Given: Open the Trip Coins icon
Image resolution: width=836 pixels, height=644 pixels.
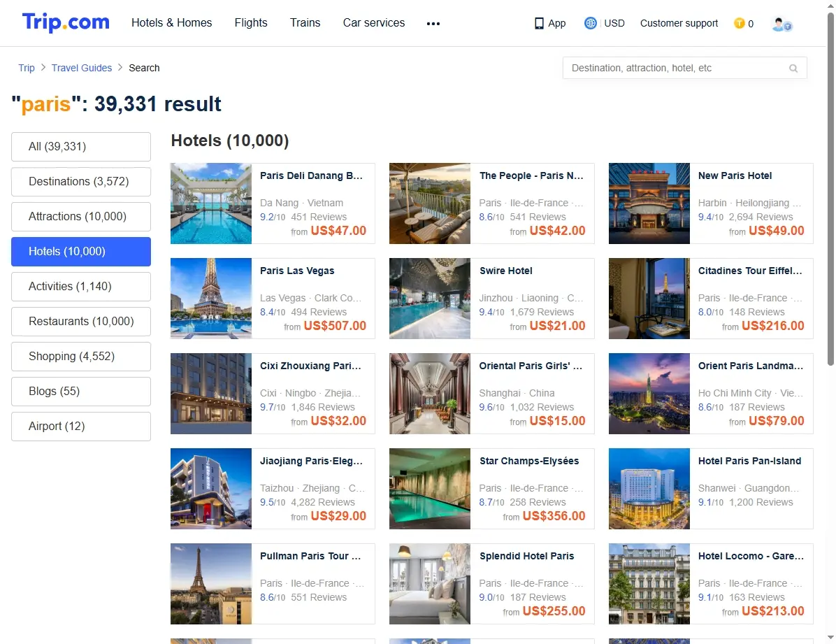Looking at the screenshot, I should [739, 23].
